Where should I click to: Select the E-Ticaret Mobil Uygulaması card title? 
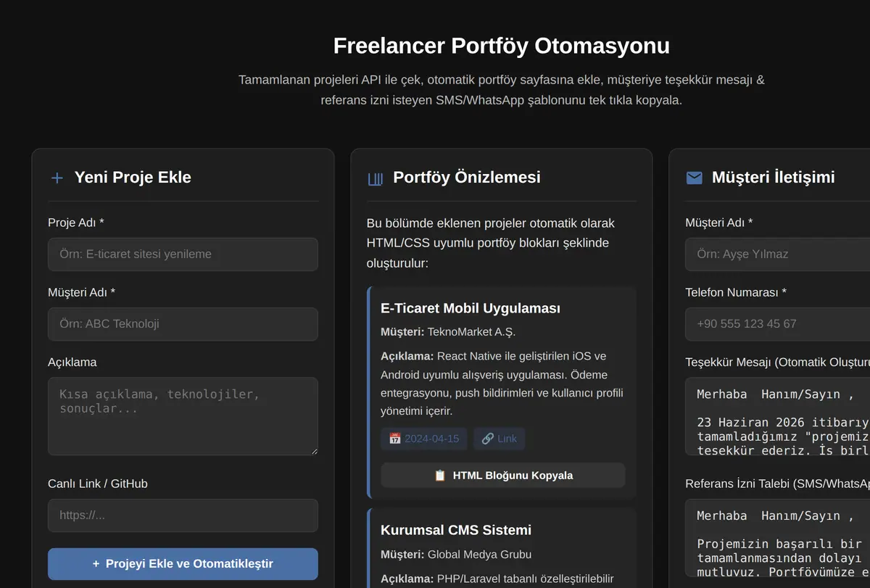pos(471,308)
